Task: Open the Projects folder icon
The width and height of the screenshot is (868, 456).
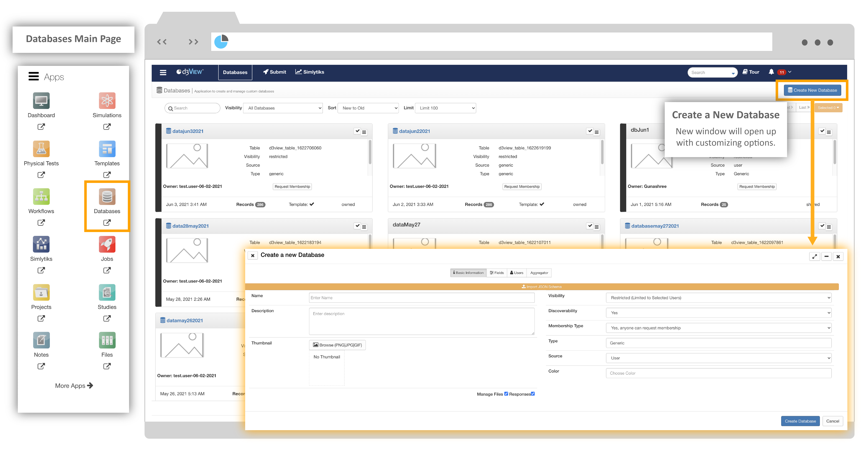Action: point(41,292)
